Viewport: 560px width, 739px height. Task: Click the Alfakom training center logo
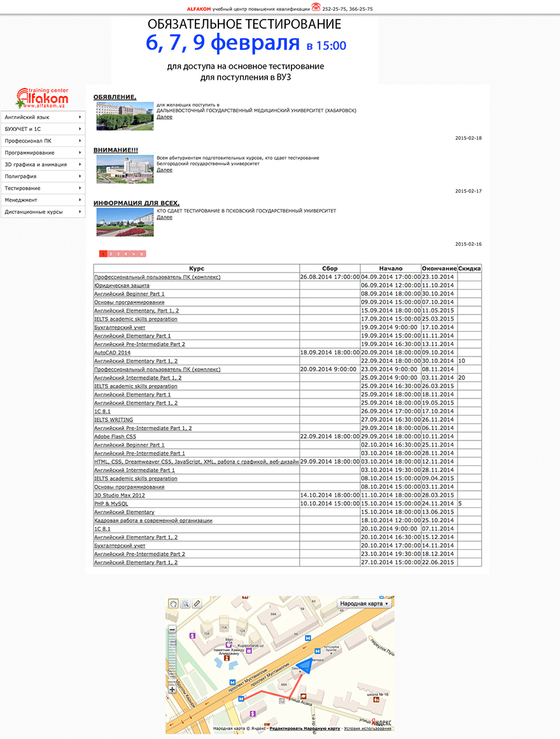[42, 97]
